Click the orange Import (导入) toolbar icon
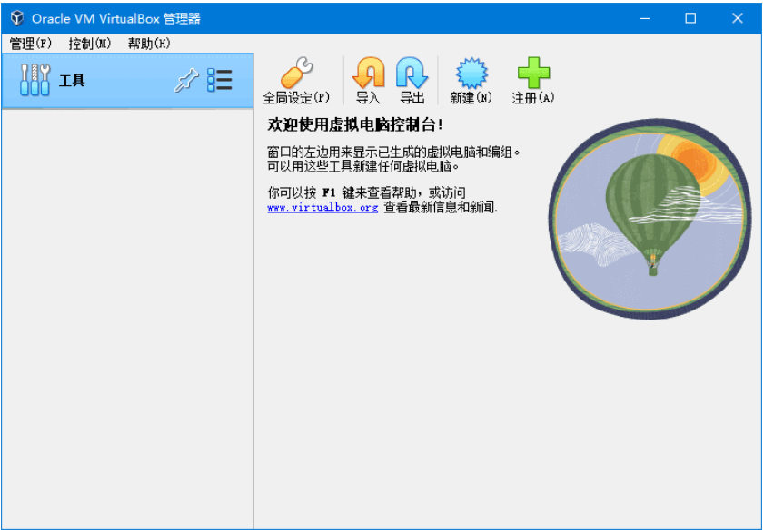 click(368, 73)
